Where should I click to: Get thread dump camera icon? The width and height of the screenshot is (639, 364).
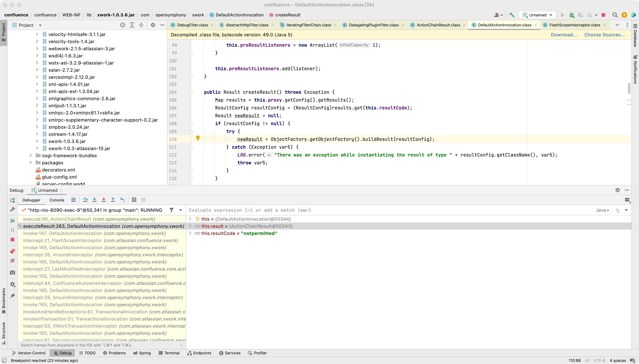pos(12,273)
